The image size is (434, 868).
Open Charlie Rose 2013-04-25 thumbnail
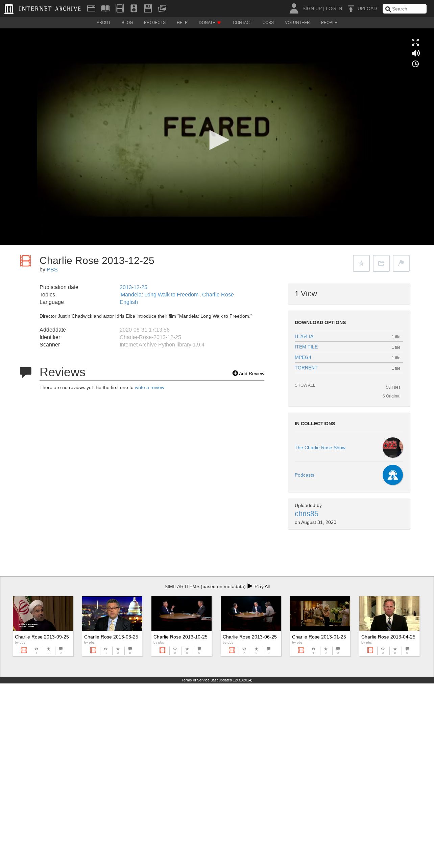click(389, 613)
